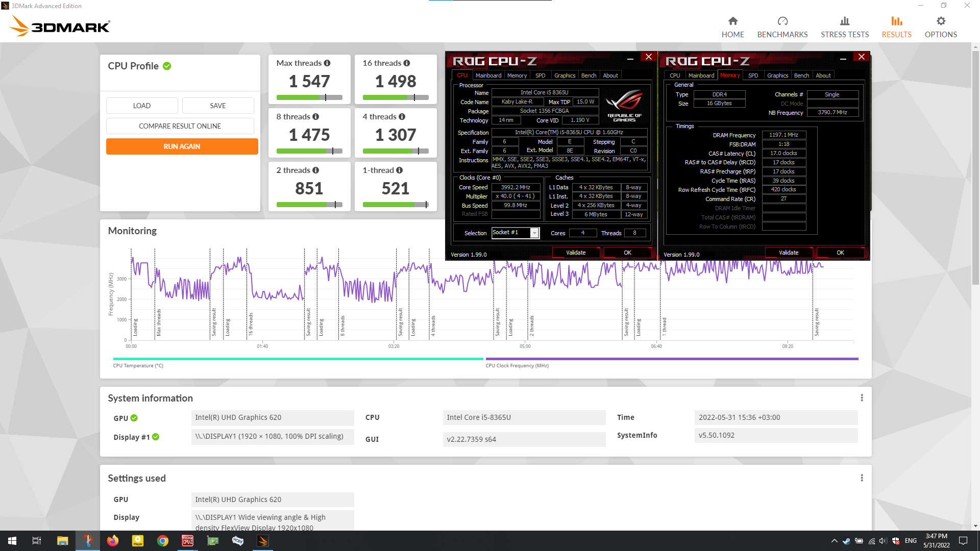
Task: Click the Steam tray icon
Action: click(846, 541)
